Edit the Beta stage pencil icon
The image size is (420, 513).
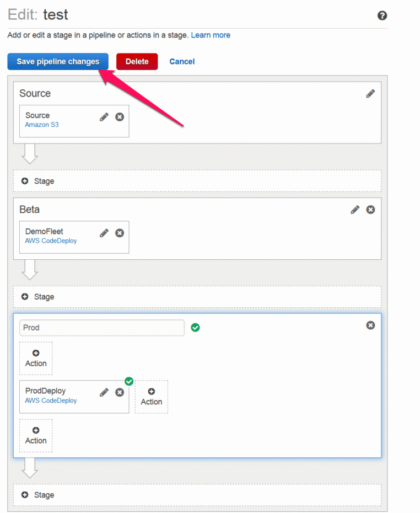355,210
